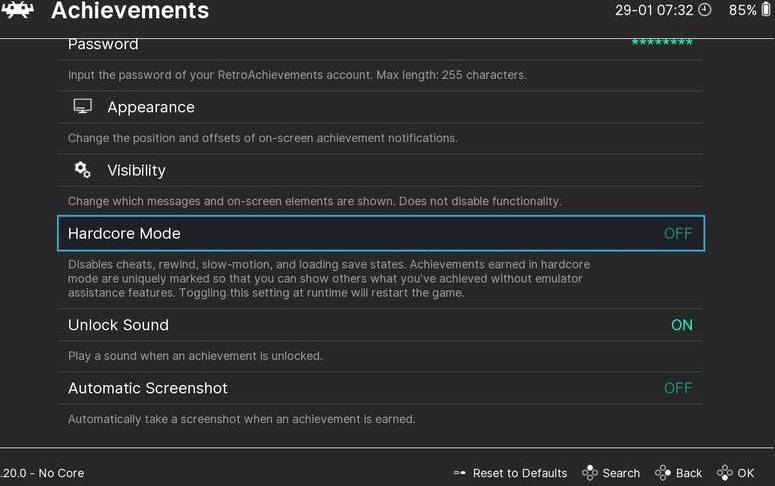The width and height of the screenshot is (775, 486).
Task: Open the Visibility submenu
Action: pos(136,170)
